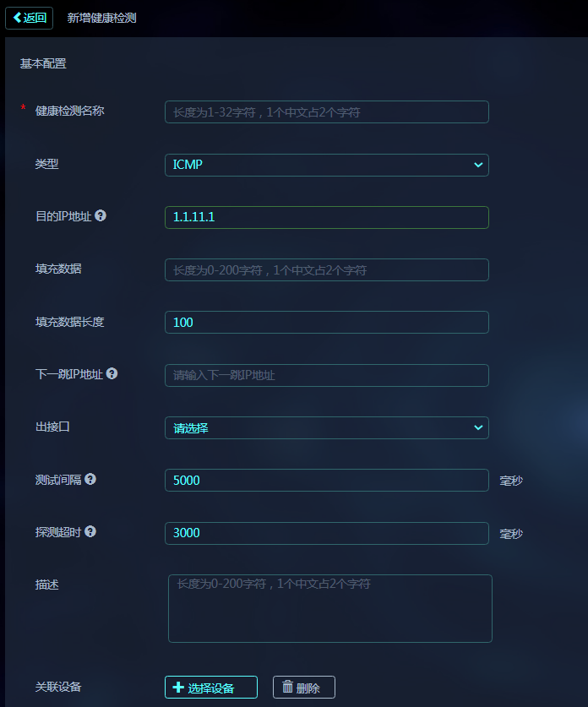Click the 目的IP地址 field containing 1.1.11.1
588x707 pixels.
[x=327, y=217]
